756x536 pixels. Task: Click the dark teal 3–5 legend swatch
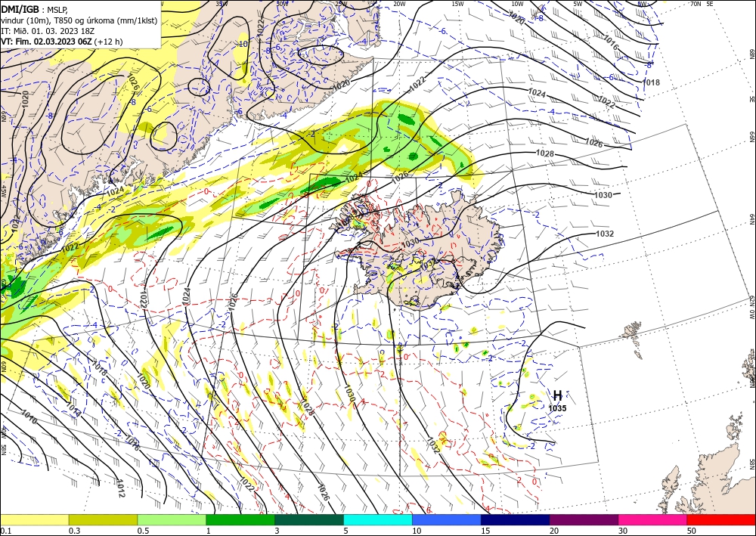pyautogui.click(x=309, y=519)
